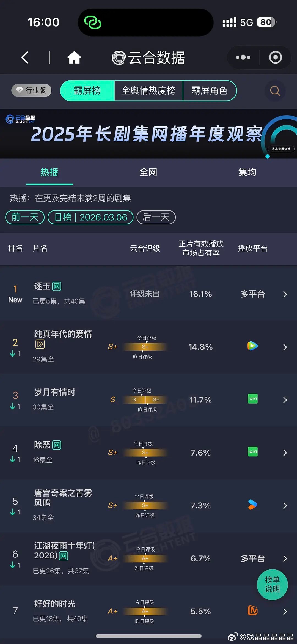Tap the search magnifier icon
Viewport: 297px width, 644px height.
[274, 91]
